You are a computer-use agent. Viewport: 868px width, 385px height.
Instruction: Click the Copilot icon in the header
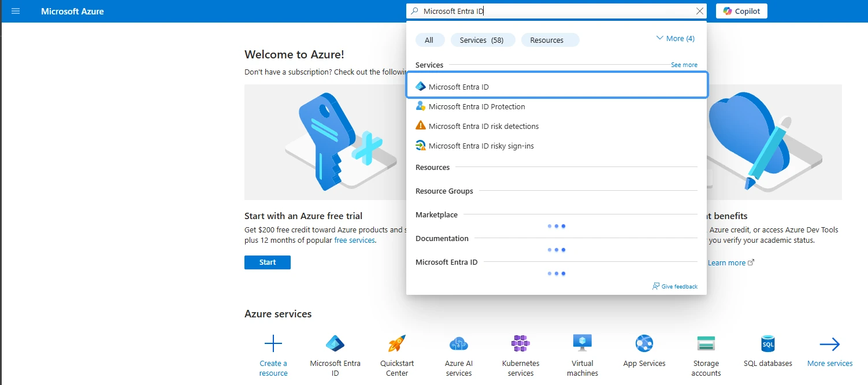tap(728, 11)
